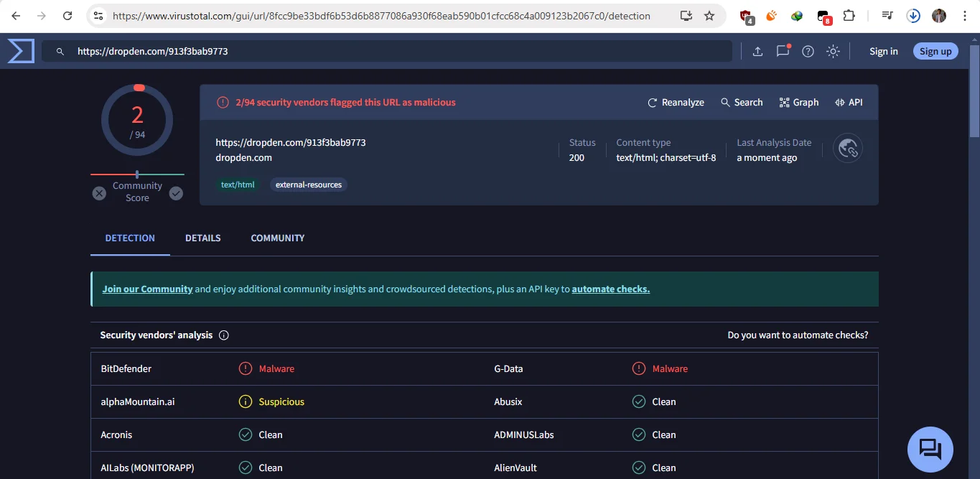Click the Acronis vendor name
Image resolution: width=980 pixels, height=479 pixels.
click(x=116, y=435)
